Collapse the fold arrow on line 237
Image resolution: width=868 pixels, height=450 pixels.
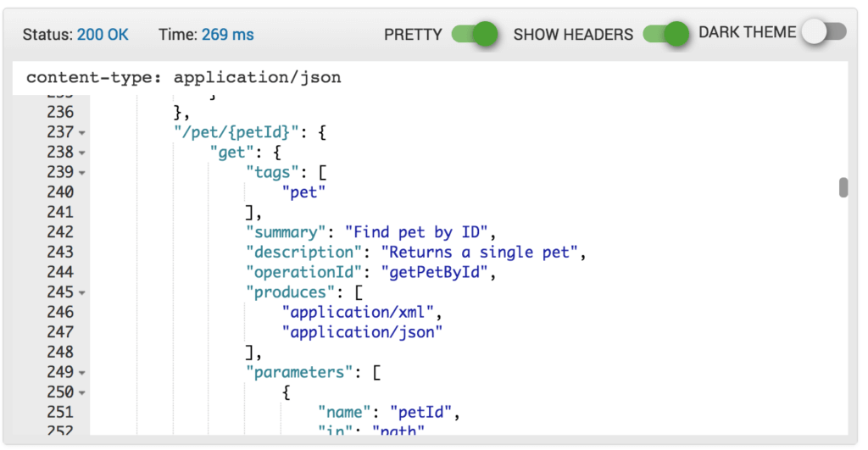[82, 133]
